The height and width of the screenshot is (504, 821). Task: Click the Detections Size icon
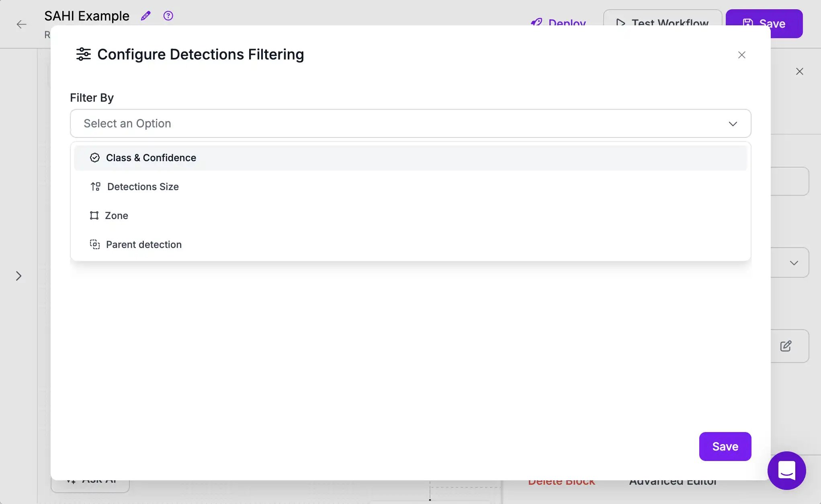96,186
